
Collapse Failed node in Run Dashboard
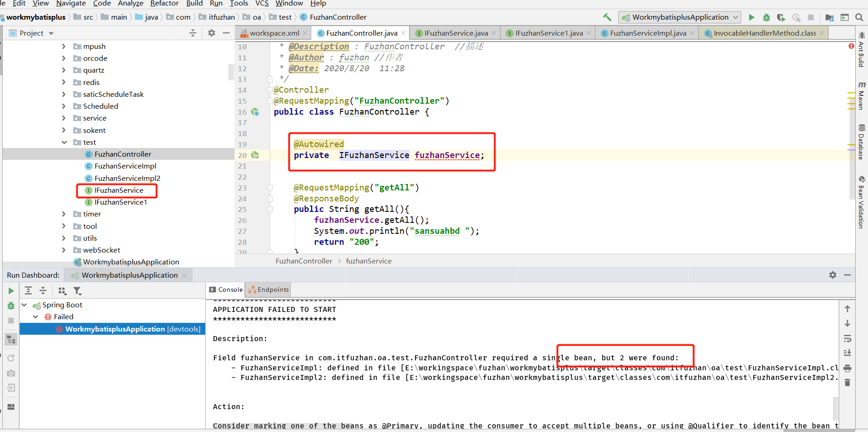[x=36, y=316]
